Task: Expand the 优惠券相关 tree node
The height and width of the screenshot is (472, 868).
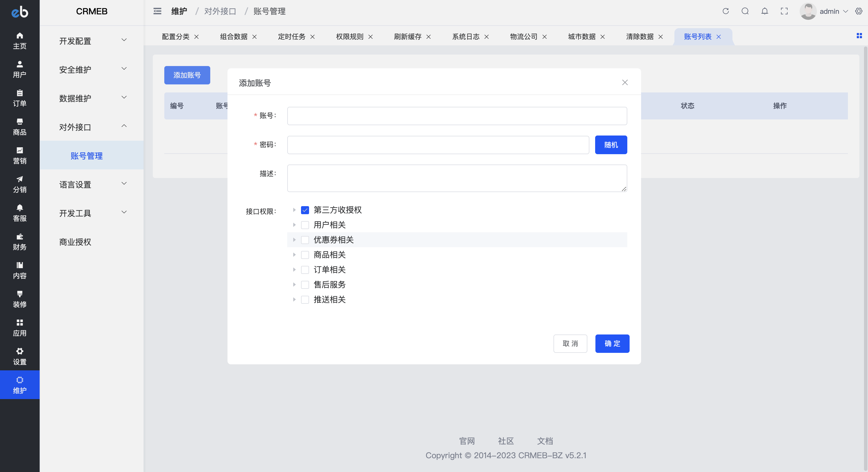Action: [294, 240]
